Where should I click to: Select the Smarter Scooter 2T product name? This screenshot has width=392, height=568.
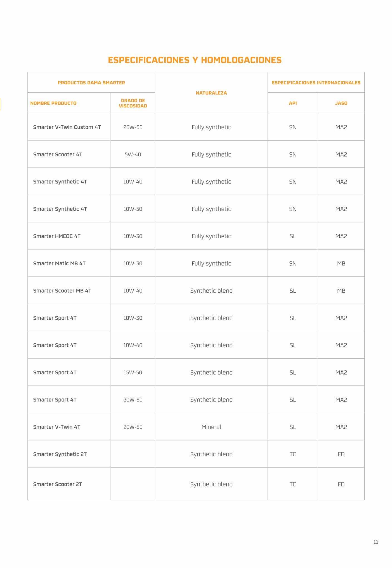pyautogui.click(x=58, y=484)
